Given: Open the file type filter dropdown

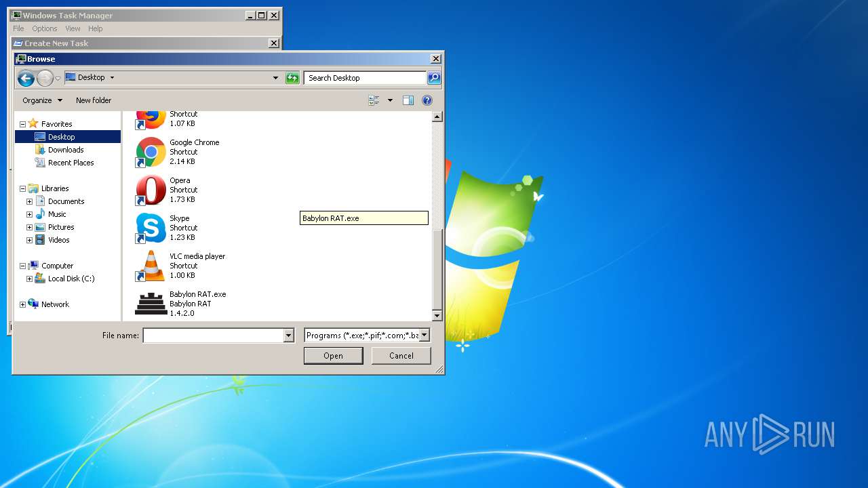Looking at the screenshot, I should tap(424, 335).
